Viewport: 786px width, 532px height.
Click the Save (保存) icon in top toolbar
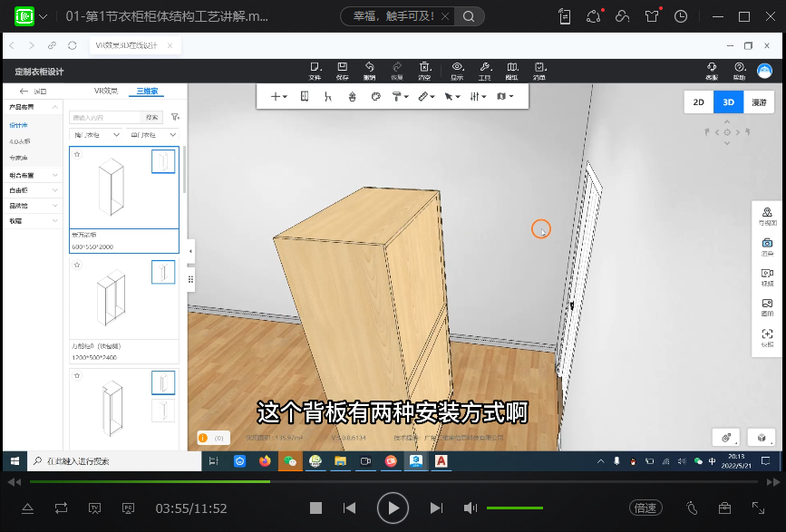pyautogui.click(x=342, y=69)
